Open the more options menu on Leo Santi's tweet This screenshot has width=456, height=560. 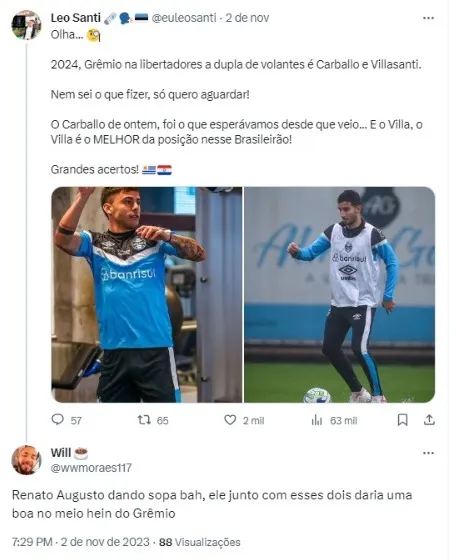(x=428, y=18)
